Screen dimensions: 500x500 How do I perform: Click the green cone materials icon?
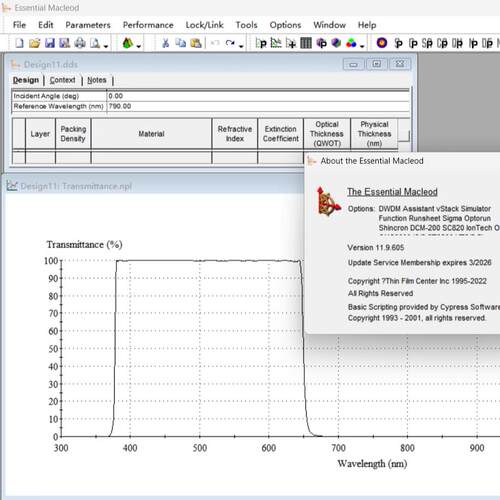pos(128,43)
